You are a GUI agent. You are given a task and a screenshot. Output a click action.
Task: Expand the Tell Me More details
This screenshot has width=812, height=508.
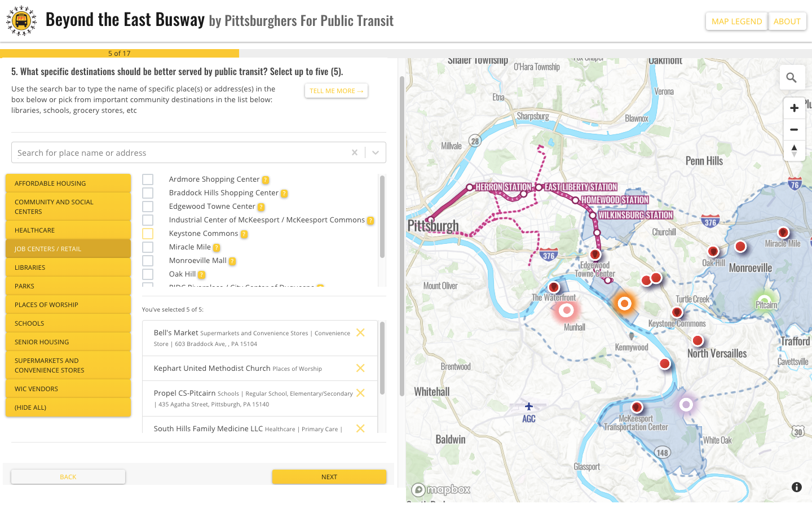click(x=337, y=91)
